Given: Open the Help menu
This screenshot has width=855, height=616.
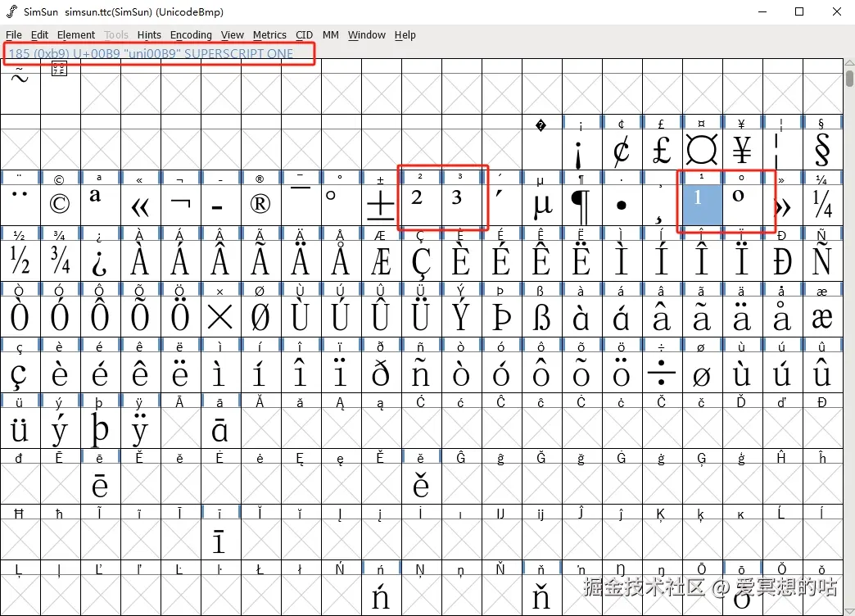Looking at the screenshot, I should click(x=405, y=35).
